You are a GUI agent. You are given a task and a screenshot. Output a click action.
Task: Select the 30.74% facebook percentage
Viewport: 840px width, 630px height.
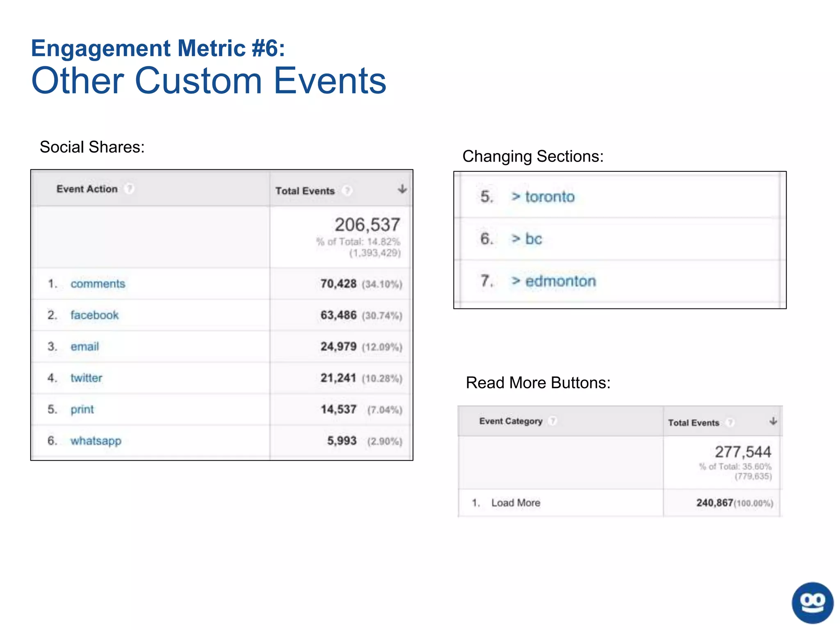pos(382,315)
